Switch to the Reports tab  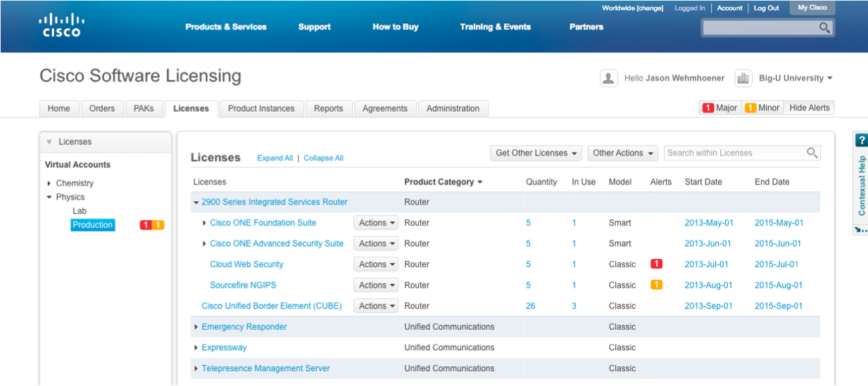[x=329, y=108]
